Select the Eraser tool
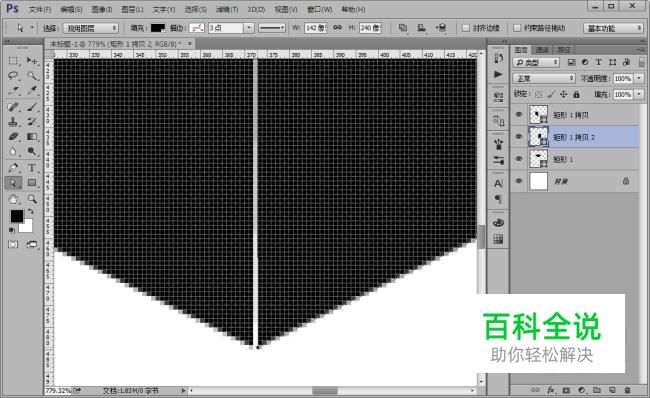Screen dimensions: 650x398 point(13,137)
